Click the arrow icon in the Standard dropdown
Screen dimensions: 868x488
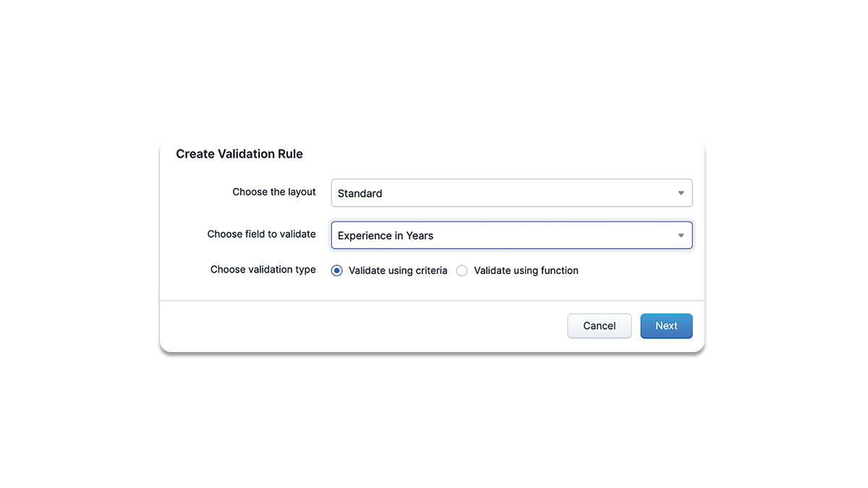click(x=681, y=193)
